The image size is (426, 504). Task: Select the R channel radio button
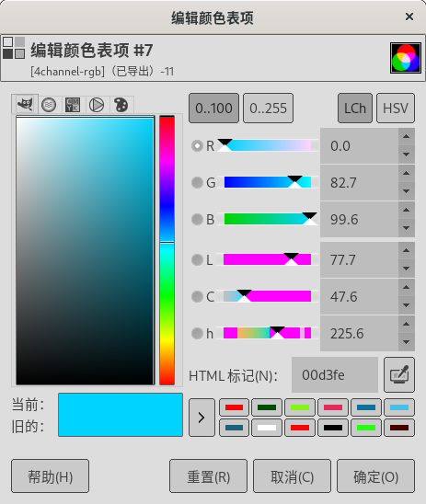point(197,146)
